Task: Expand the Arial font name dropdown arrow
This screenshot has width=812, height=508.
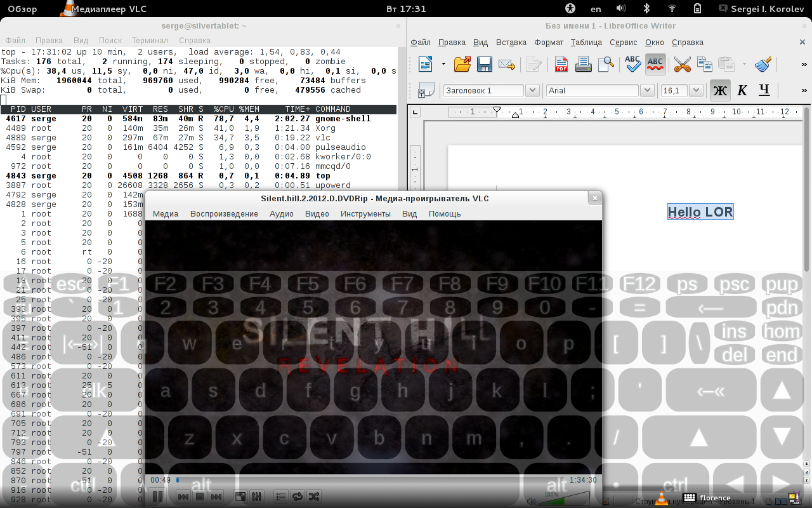Action: pyautogui.click(x=647, y=90)
